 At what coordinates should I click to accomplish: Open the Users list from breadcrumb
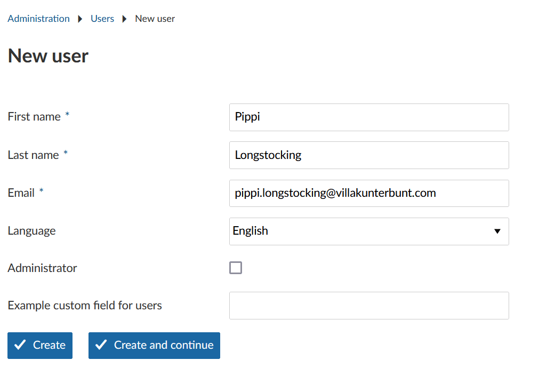click(x=102, y=19)
